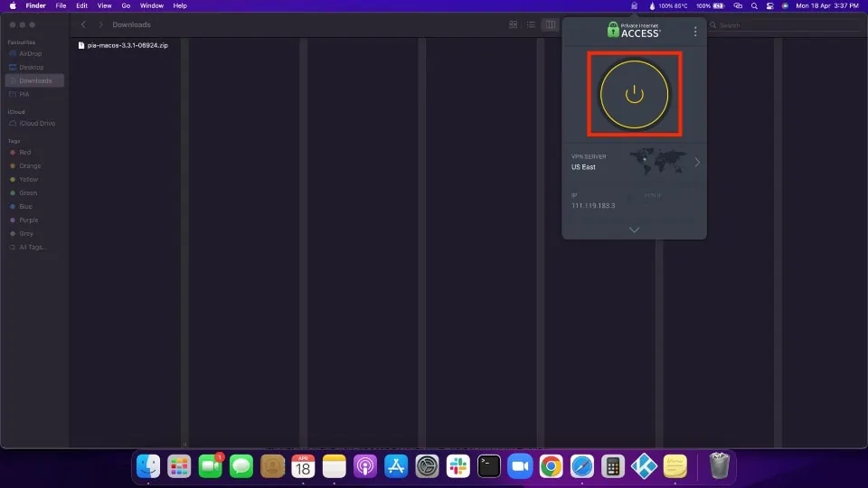This screenshot has height=488, width=868.
Task: Click the temperature monitor menu bar icon
Action: click(x=668, y=5)
